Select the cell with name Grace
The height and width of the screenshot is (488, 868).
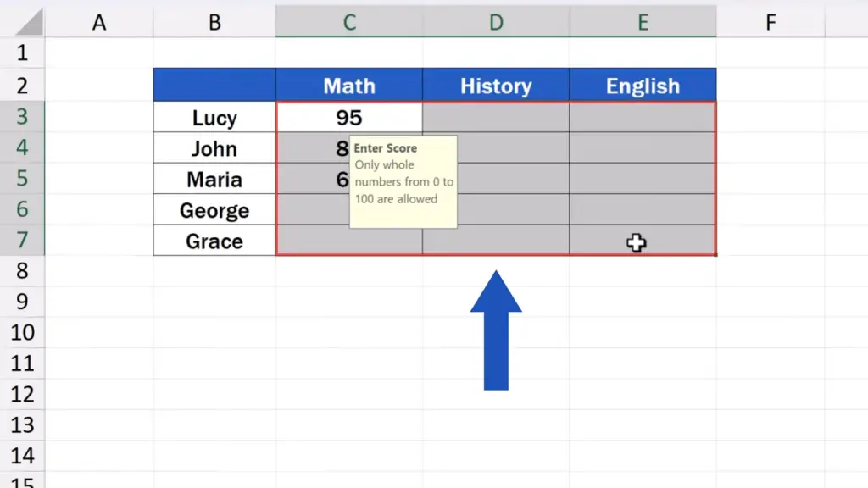tap(214, 241)
